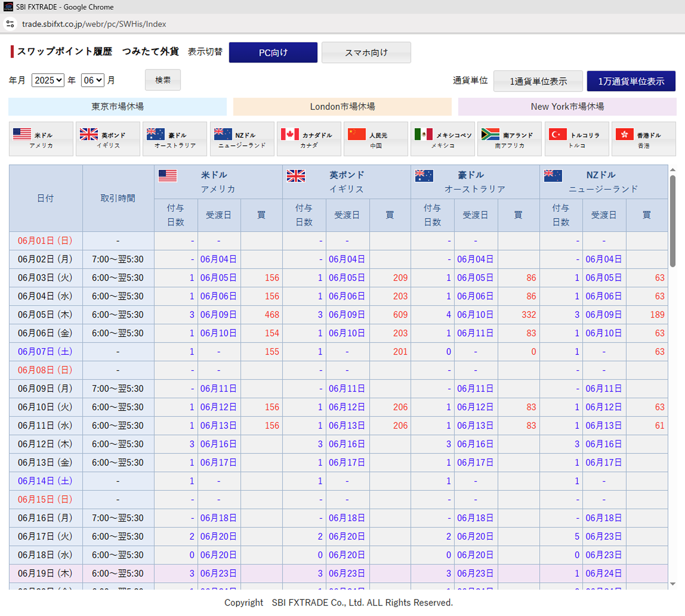Click the 6:00～翌5:30 time for 06月17日
This screenshot has width=685, height=616.
[x=118, y=536]
